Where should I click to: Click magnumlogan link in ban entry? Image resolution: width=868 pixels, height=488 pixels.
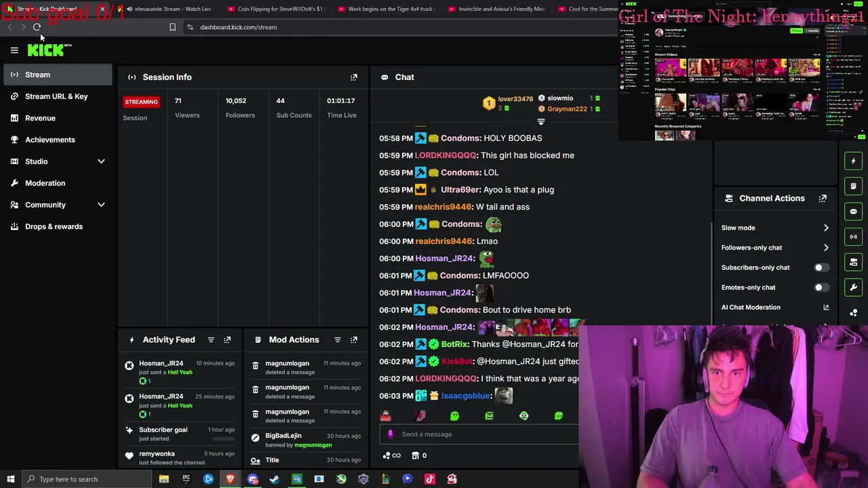313,445
